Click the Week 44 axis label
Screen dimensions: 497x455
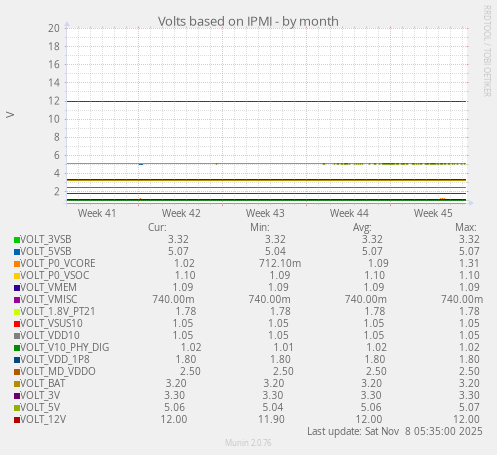pyautogui.click(x=349, y=213)
